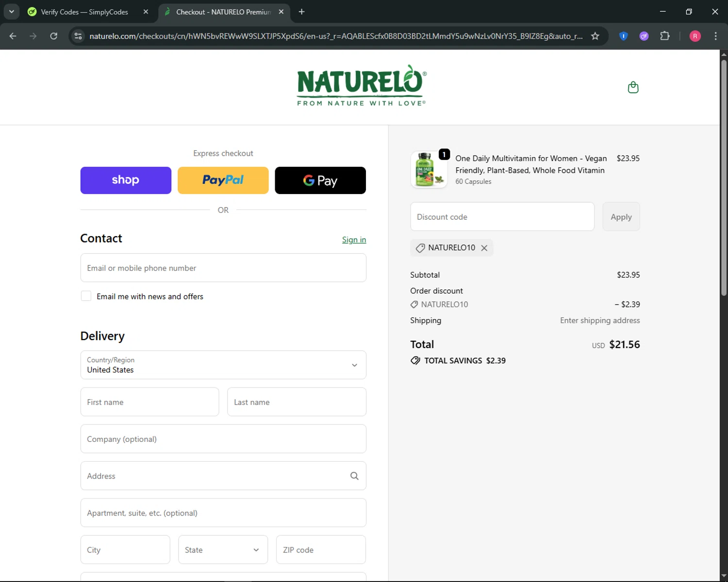728x582 pixels.
Task: Click the First name field
Action: (149, 402)
